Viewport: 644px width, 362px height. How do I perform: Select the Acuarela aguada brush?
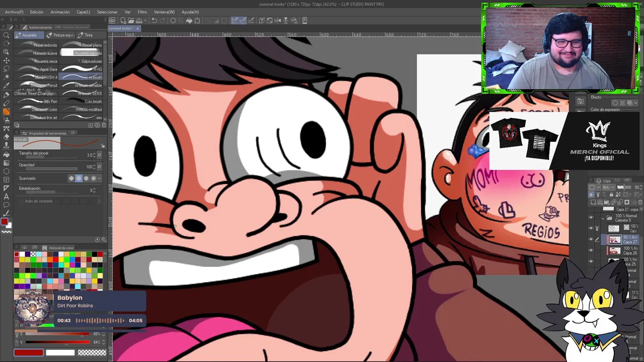coord(82,53)
